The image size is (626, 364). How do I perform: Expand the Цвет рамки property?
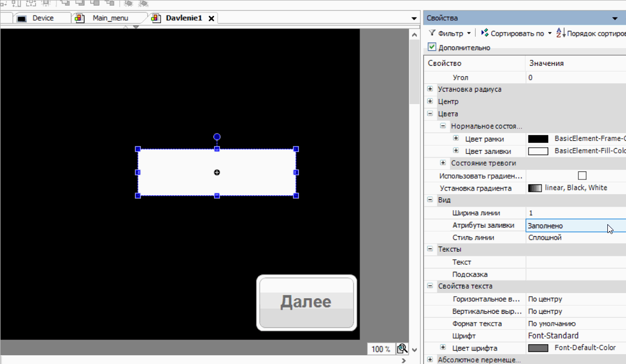(x=456, y=138)
